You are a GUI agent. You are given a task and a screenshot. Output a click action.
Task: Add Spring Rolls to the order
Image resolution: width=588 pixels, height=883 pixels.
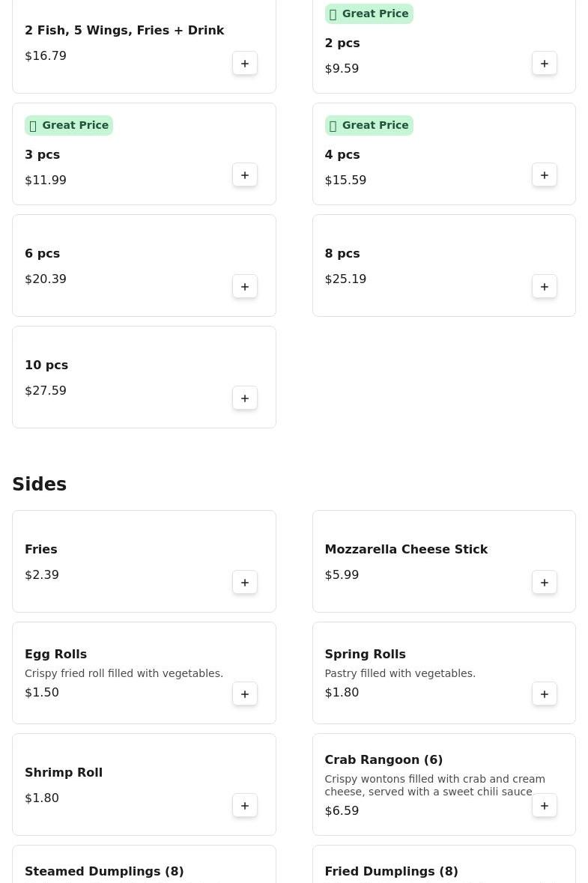point(545,694)
